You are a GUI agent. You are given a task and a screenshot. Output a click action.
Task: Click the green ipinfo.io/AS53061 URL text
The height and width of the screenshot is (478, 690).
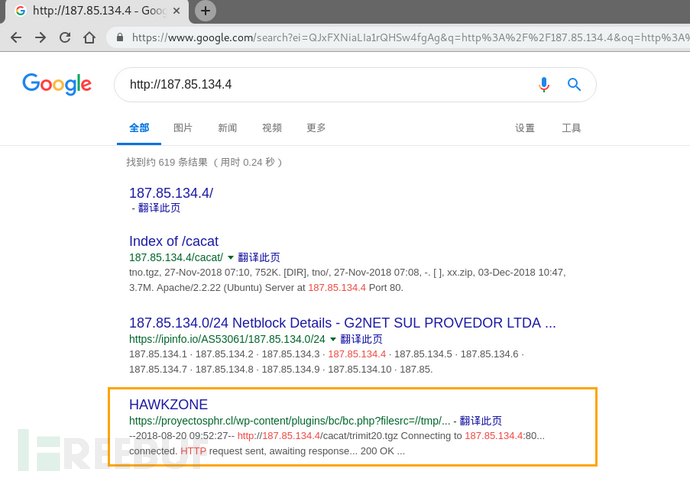coord(227,339)
